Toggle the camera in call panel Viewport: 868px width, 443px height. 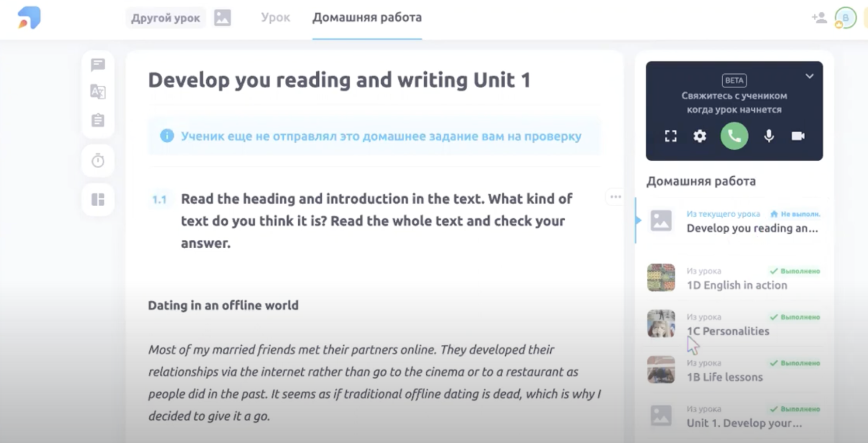tap(798, 136)
